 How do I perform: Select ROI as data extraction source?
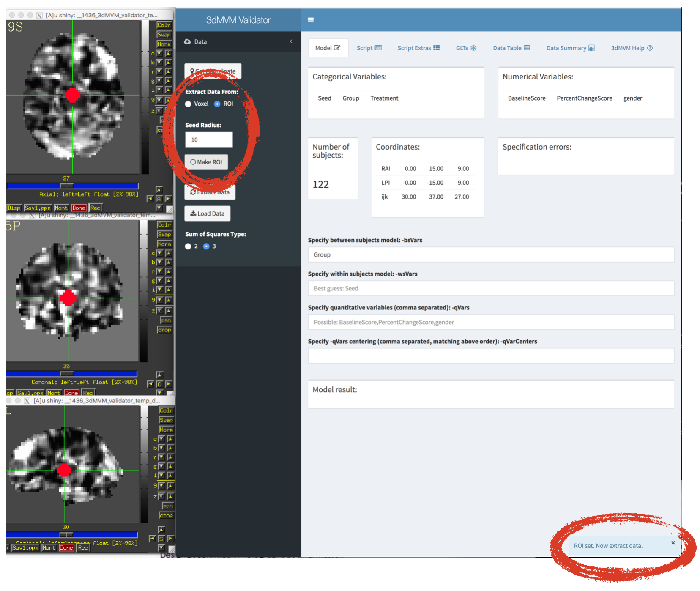pyautogui.click(x=217, y=104)
